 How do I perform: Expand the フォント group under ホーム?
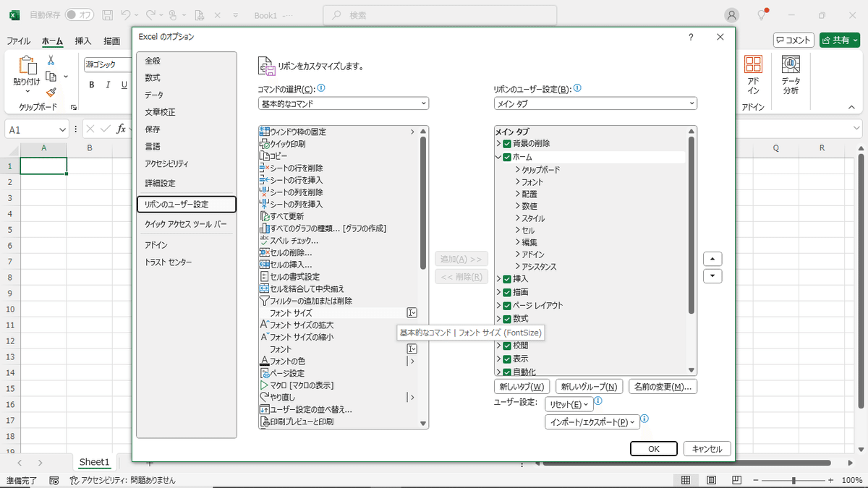pos(518,181)
